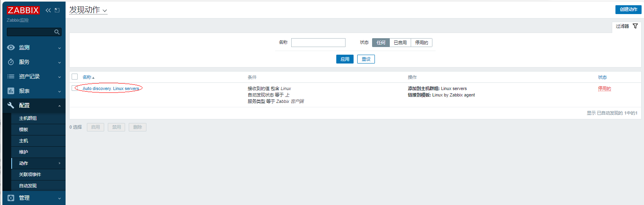Expand the 管理 administration menu
The width and height of the screenshot is (644, 205).
click(34, 198)
